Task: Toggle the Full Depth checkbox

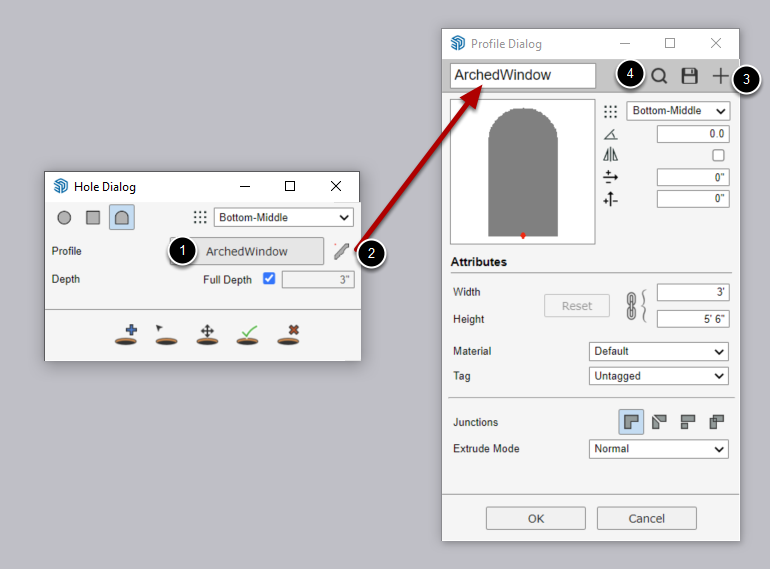Action: (x=269, y=278)
